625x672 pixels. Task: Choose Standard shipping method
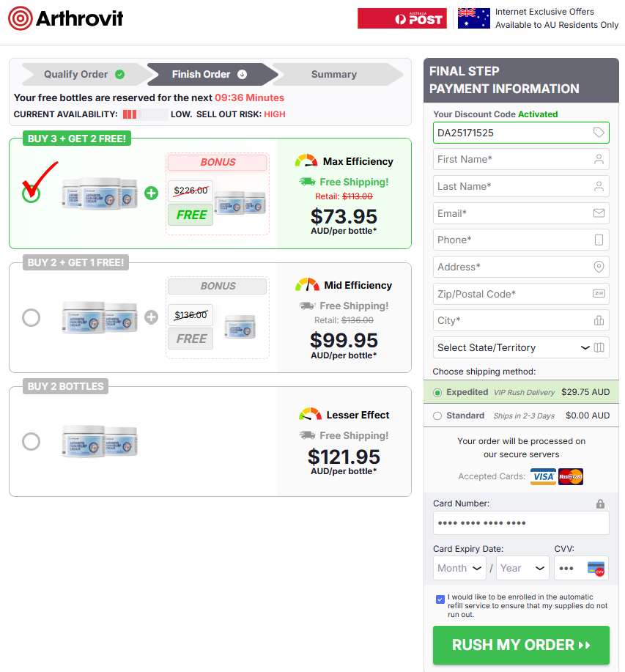tap(437, 416)
